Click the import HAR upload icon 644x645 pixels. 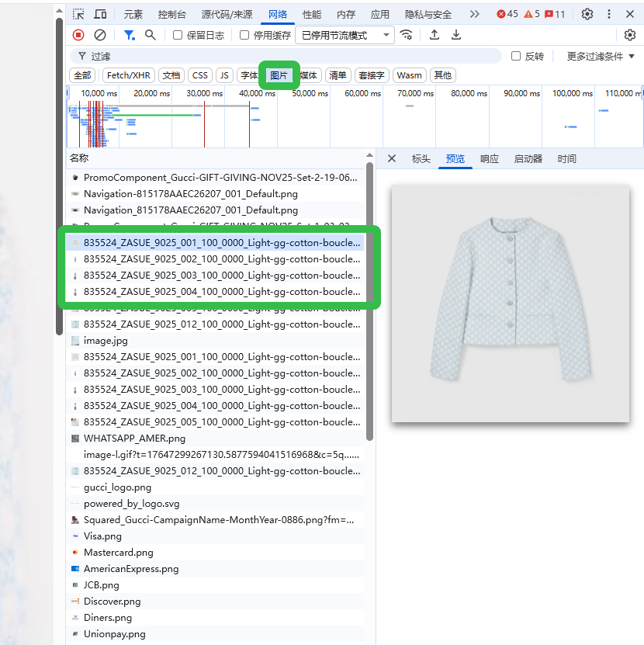tap(435, 35)
